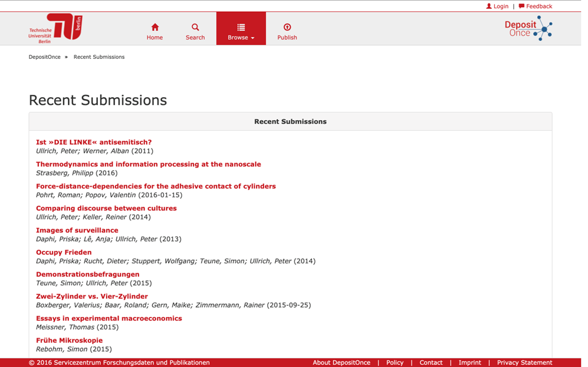
Task: Open Policy footer link
Action: tap(395, 362)
